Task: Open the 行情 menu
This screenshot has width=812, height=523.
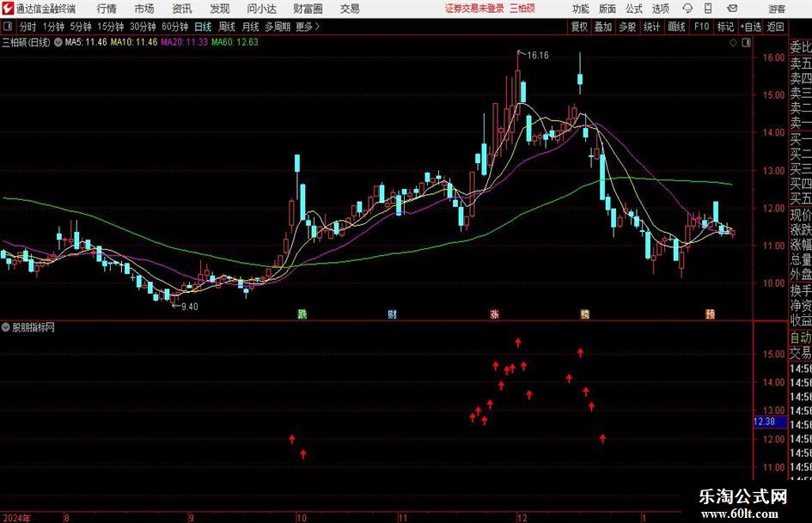Action: pos(107,9)
